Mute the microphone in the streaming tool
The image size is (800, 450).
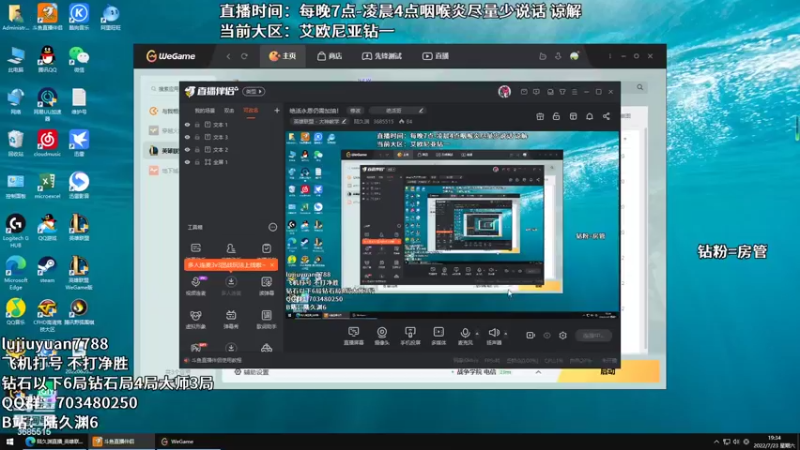pos(465,333)
